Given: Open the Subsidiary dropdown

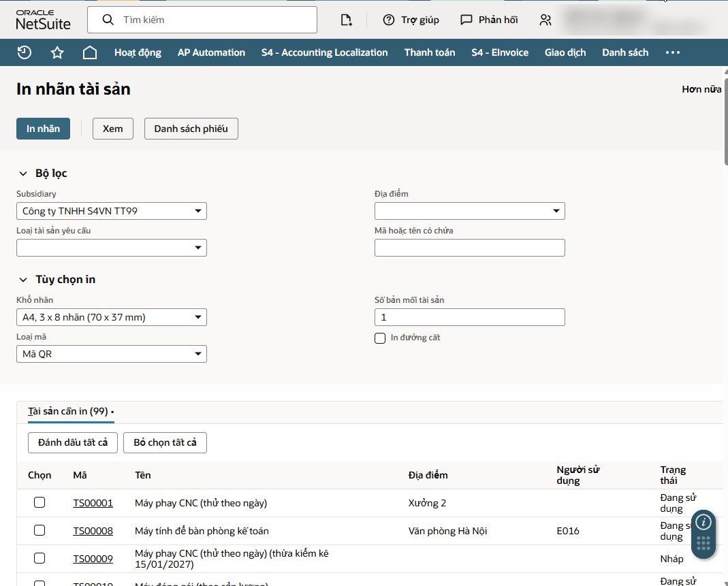Looking at the screenshot, I should [x=112, y=211].
